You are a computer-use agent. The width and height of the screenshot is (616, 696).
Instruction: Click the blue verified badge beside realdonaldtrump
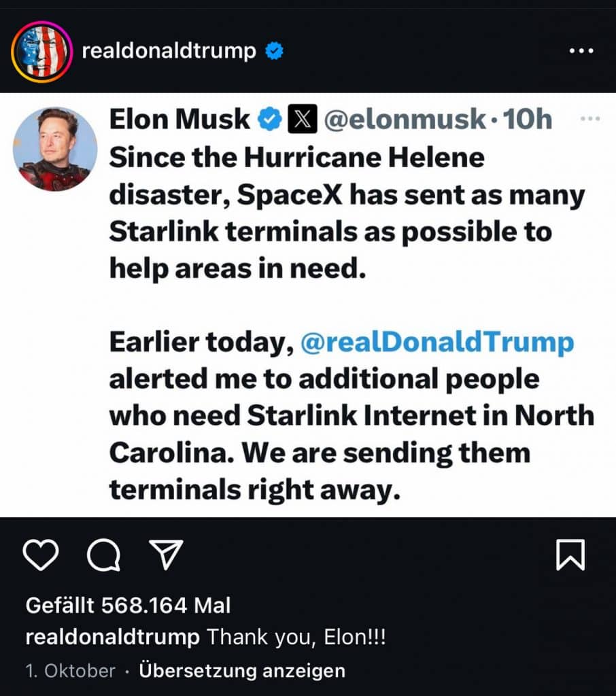[x=275, y=52]
